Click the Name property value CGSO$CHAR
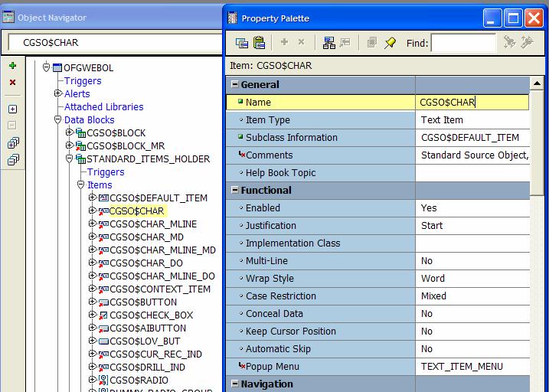Screen dimensions: 549x392 (472, 102)
